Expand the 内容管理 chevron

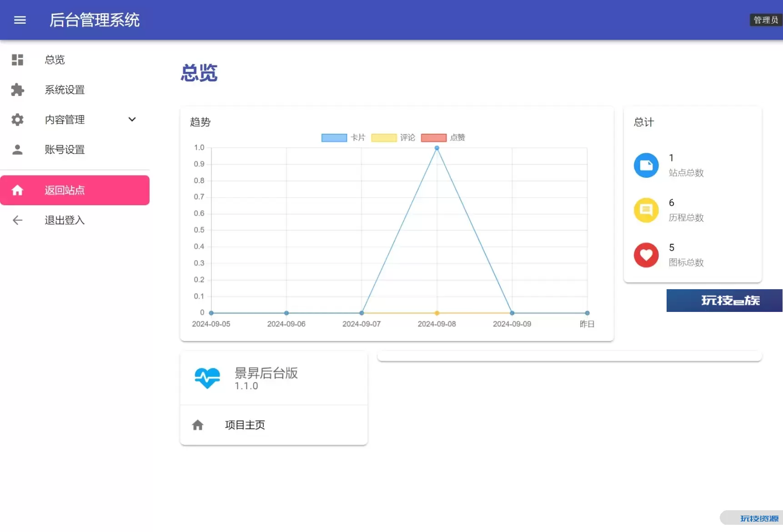(132, 120)
